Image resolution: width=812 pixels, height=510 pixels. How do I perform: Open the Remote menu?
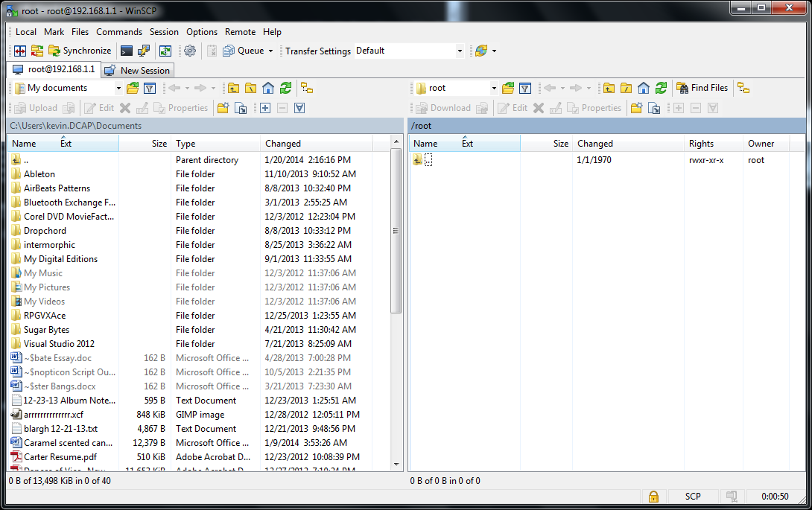[x=241, y=32]
